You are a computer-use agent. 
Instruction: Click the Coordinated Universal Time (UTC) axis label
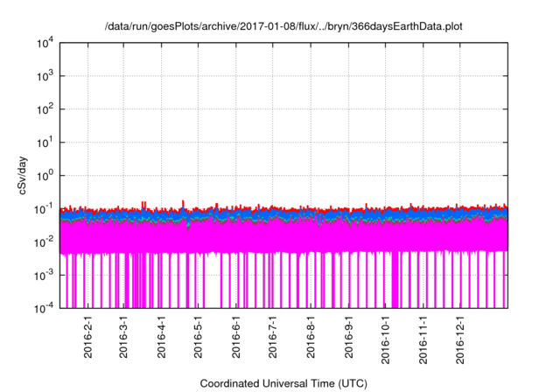click(x=283, y=383)
